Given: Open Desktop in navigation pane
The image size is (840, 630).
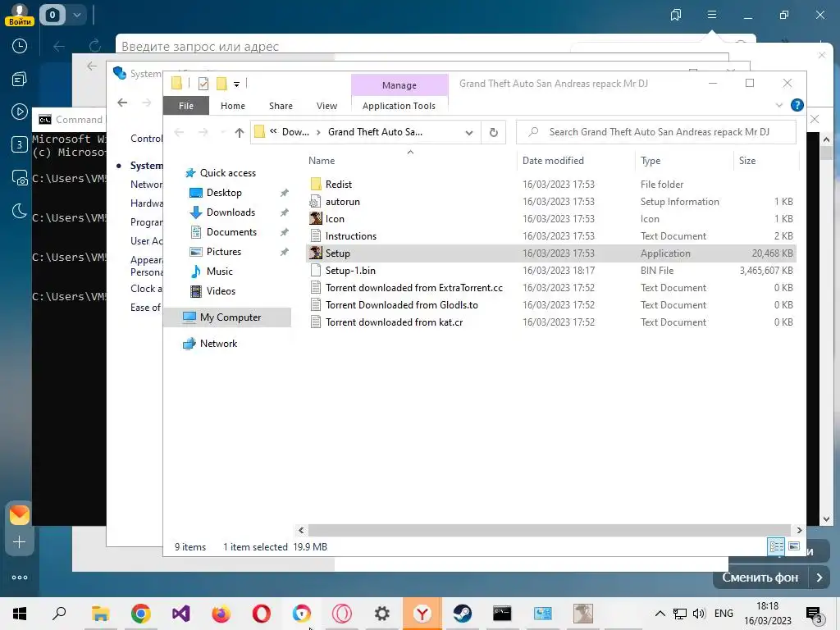Looking at the screenshot, I should pyautogui.click(x=224, y=193).
